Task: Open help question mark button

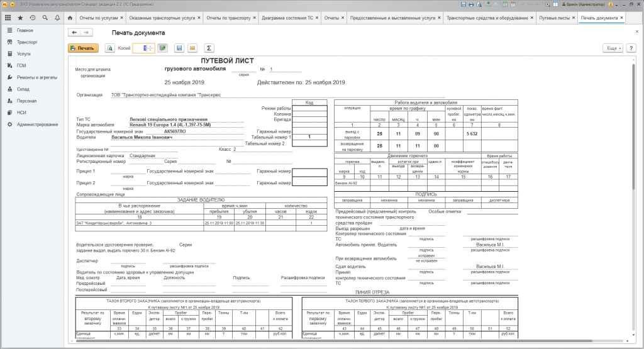Action: tap(631, 48)
